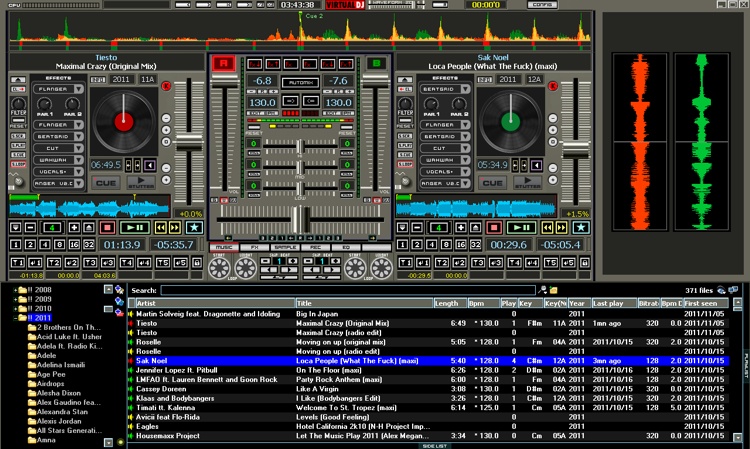
Task: Set loop length 32 on right deck
Action: click(475, 245)
